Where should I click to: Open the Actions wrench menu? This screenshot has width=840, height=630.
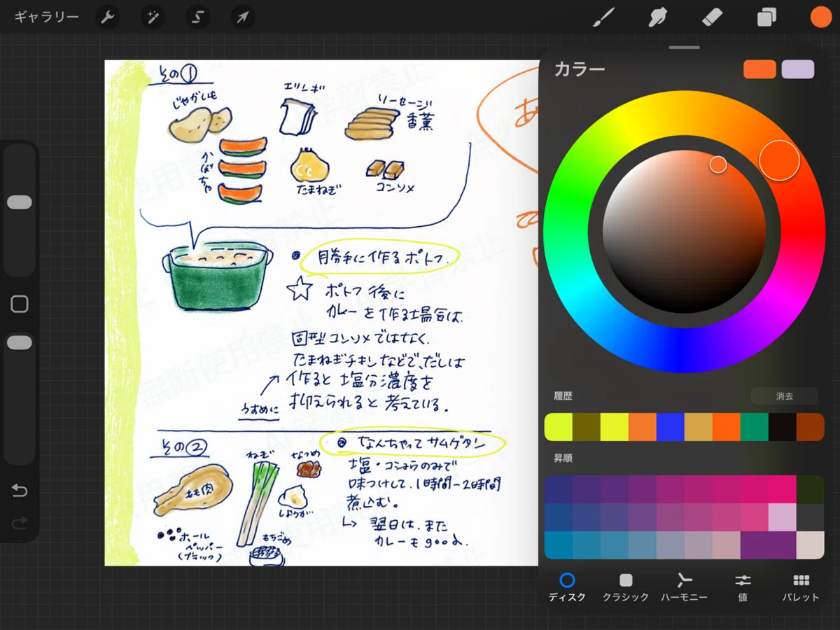click(108, 17)
